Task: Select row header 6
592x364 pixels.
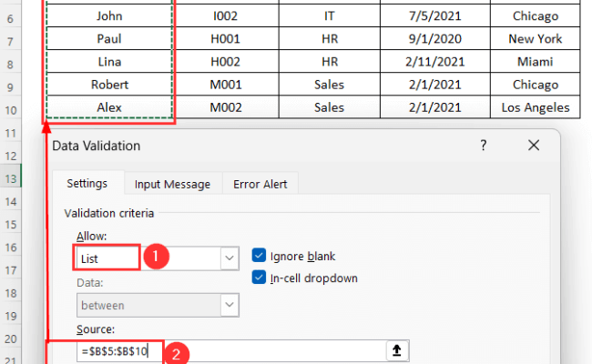Action: coord(11,18)
